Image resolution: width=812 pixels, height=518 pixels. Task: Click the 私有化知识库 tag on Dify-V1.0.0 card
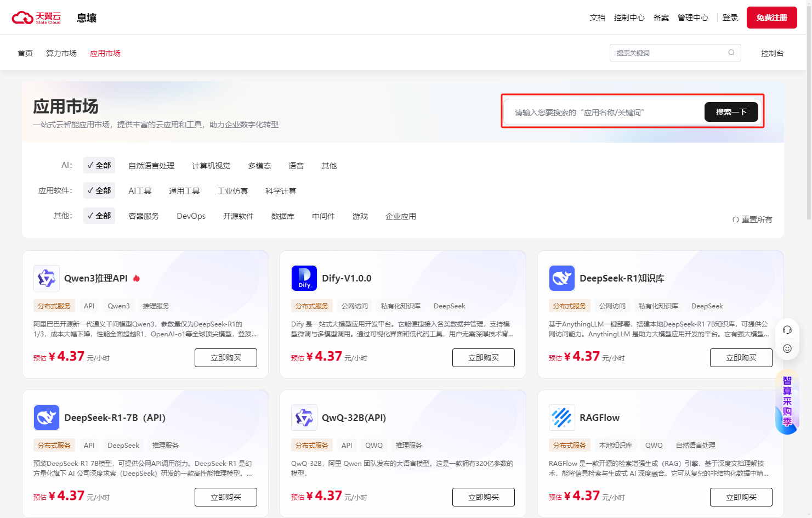[401, 306]
